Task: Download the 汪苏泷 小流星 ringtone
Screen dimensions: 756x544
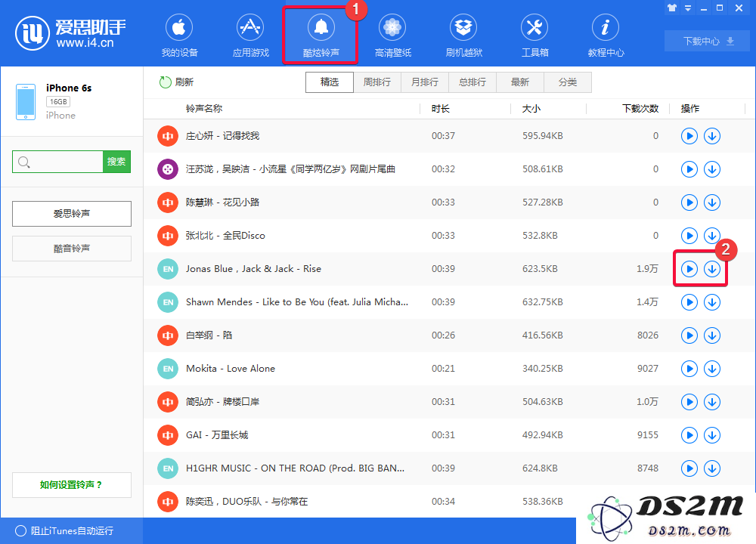Action: click(x=712, y=169)
